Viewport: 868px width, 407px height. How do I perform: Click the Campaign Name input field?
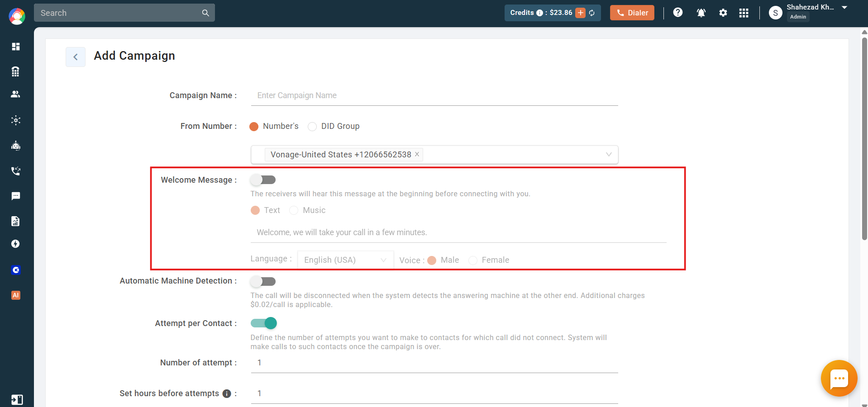point(434,95)
